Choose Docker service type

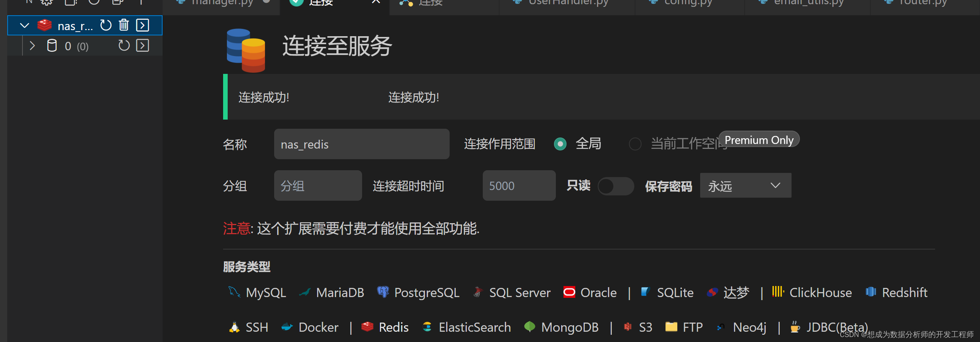[310, 327]
